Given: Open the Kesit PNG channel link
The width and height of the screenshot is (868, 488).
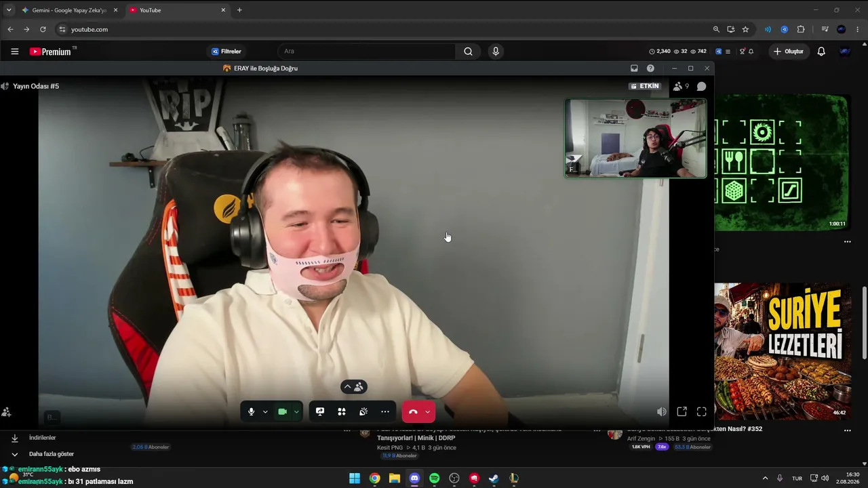Looking at the screenshot, I should point(390,447).
